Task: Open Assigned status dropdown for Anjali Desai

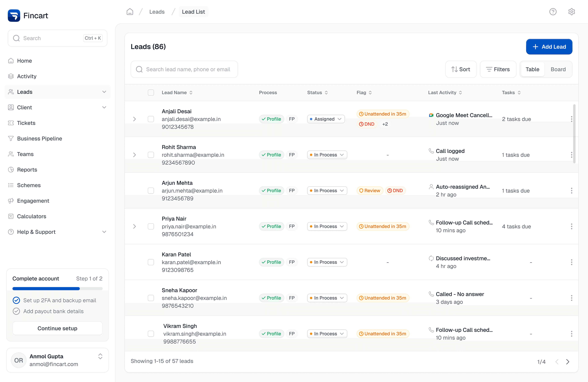Action: 326,119
